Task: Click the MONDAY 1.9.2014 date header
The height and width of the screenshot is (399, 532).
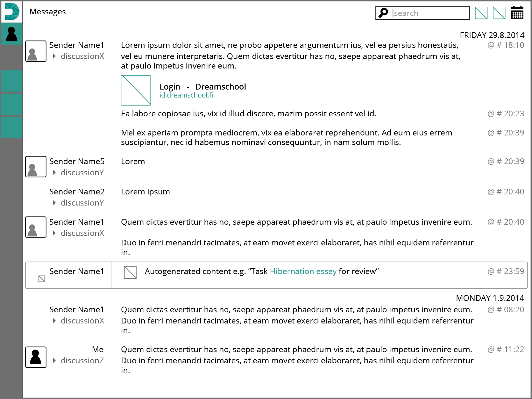Action: pyautogui.click(x=490, y=298)
